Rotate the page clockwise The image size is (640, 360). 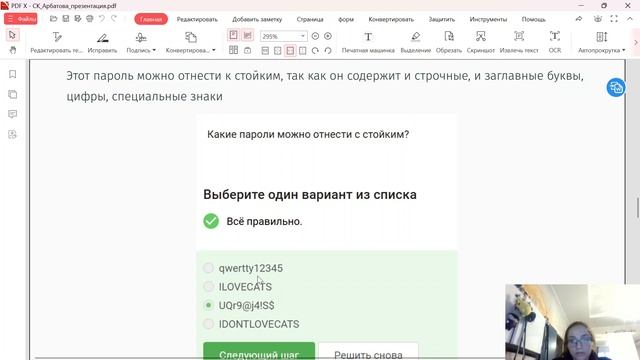pyautogui.click(x=315, y=51)
